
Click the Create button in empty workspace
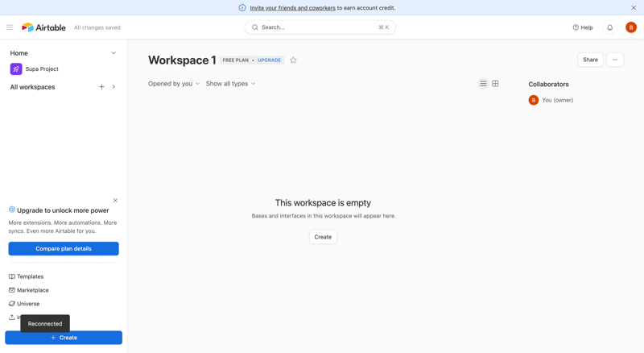(323, 237)
